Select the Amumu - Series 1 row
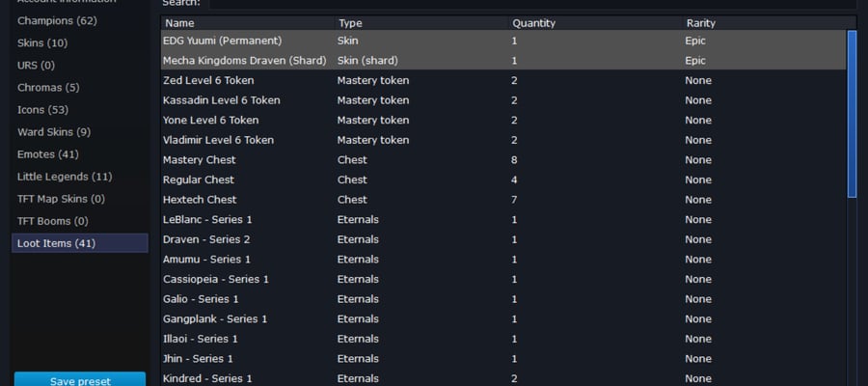Image resolution: width=868 pixels, height=386 pixels. [x=503, y=260]
